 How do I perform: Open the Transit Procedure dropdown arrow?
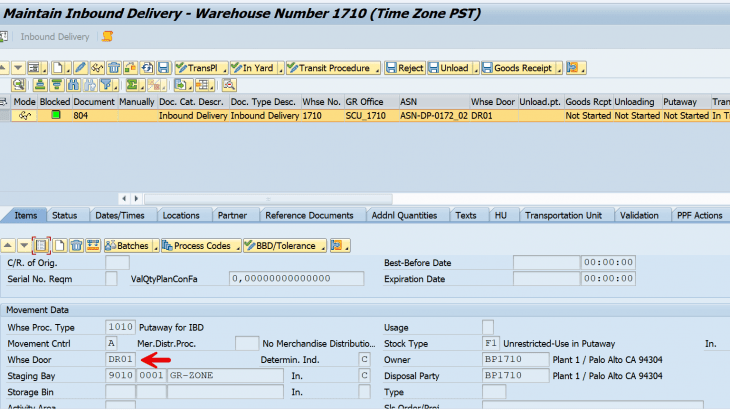[377, 70]
